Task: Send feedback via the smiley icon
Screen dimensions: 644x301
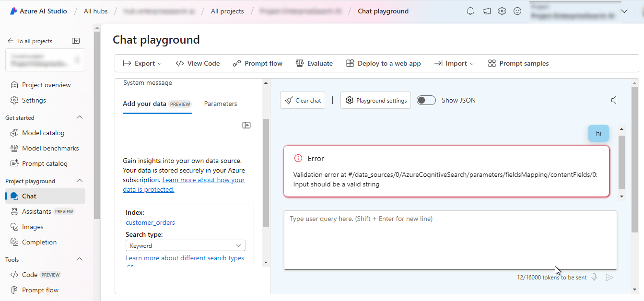Action: tap(517, 11)
